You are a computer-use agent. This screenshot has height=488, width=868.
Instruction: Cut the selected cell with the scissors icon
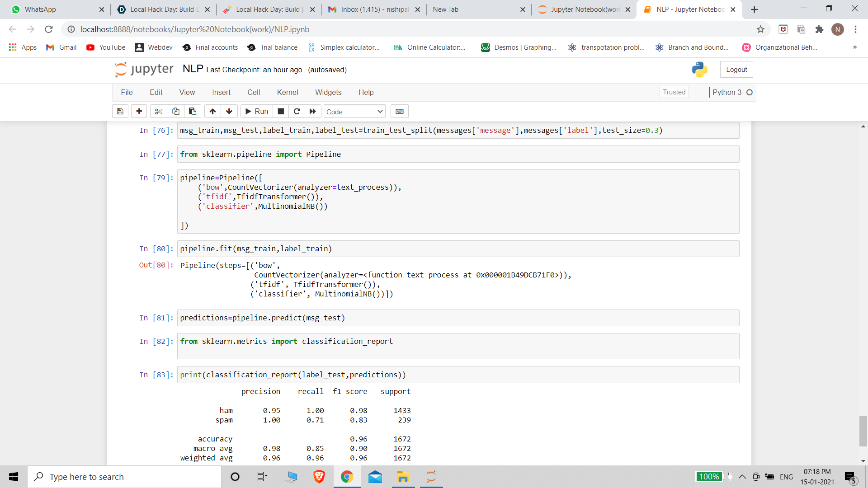(x=158, y=111)
